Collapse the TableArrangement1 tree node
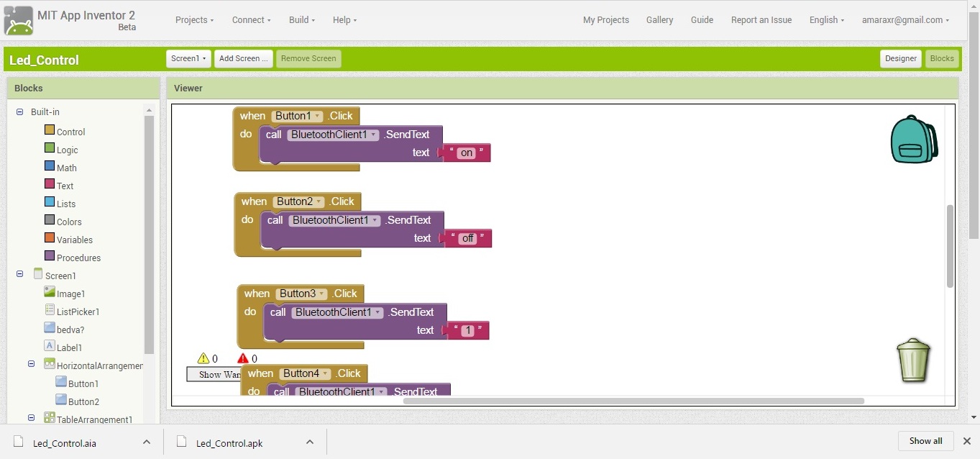Screen dimensions: 980x459 click(31, 418)
